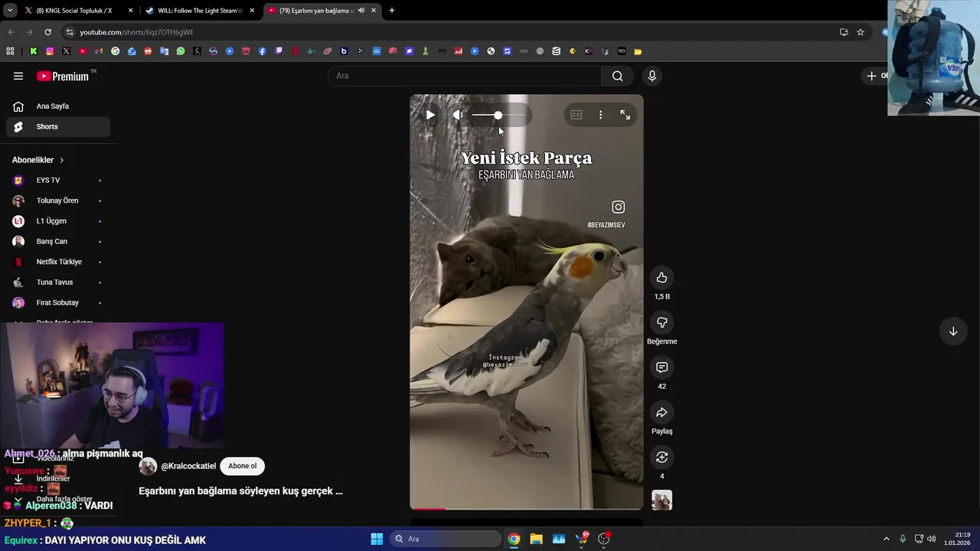The height and width of the screenshot is (551, 980).
Task: Open the Fırat Sobutay subscription
Action: (x=58, y=302)
